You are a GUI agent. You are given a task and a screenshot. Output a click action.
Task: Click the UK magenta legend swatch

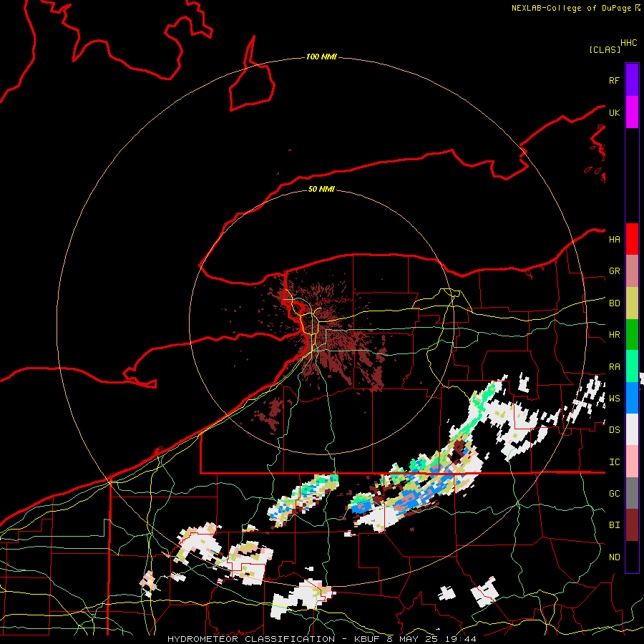(x=632, y=112)
